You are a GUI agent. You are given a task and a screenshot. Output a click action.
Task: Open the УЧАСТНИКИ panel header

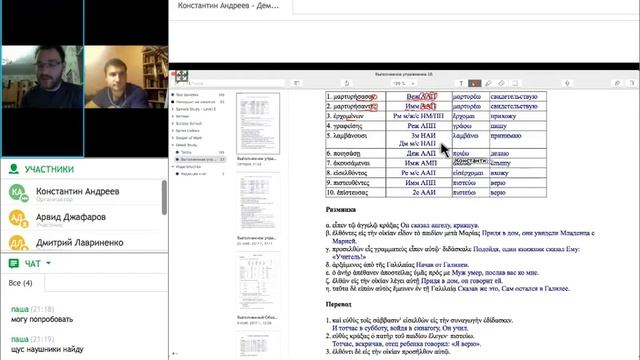(x=49, y=169)
